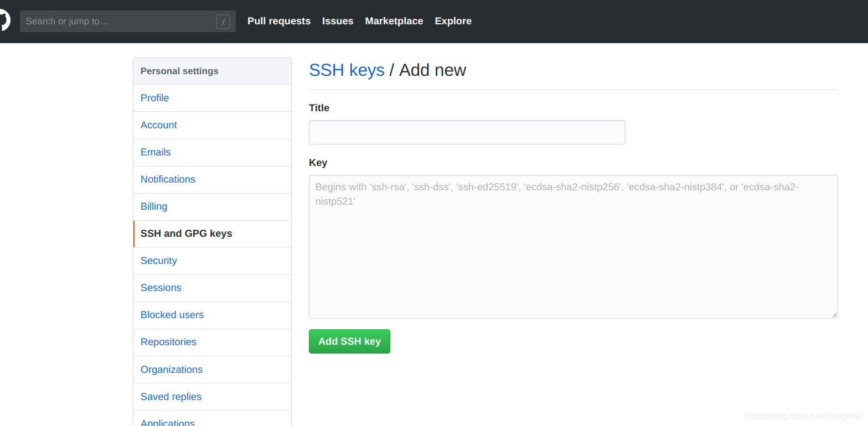
Task: Click the GitHub octocat logo
Action: pos(4,21)
